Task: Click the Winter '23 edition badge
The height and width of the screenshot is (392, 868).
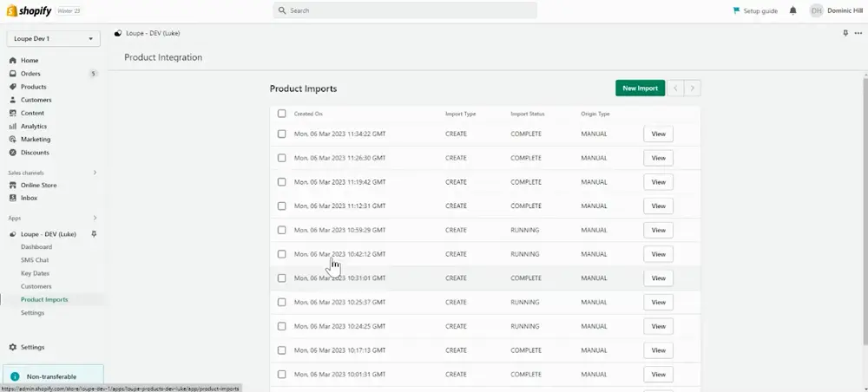Action: click(69, 10)
